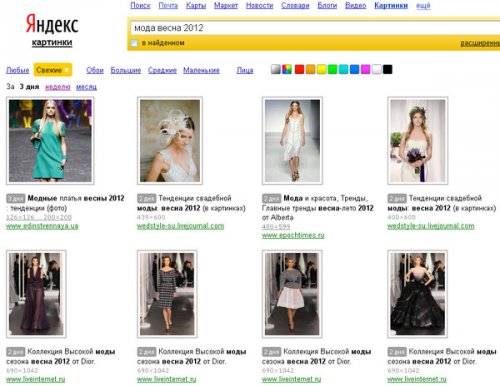Switch to the Видео tab
Image resolution: width=500 pixels, height=386 pixels.
pyautogui.click(x=355, y=6)
